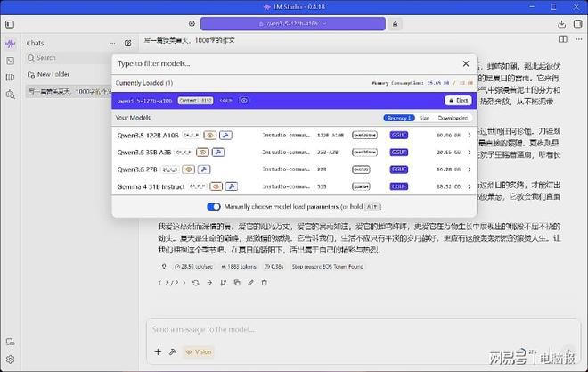Copy the message with the copy icon

pyautogui.click(x=237, y=283)
